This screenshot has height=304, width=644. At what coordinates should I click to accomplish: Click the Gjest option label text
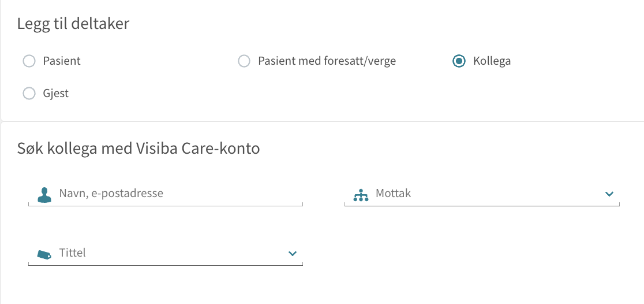56,94
